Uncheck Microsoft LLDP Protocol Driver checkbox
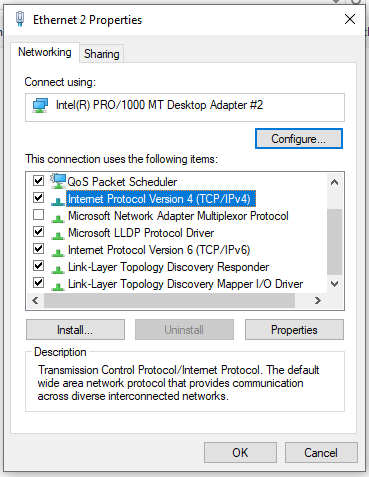The height and width of the screenshot is (477, 369). click(38, 231)
